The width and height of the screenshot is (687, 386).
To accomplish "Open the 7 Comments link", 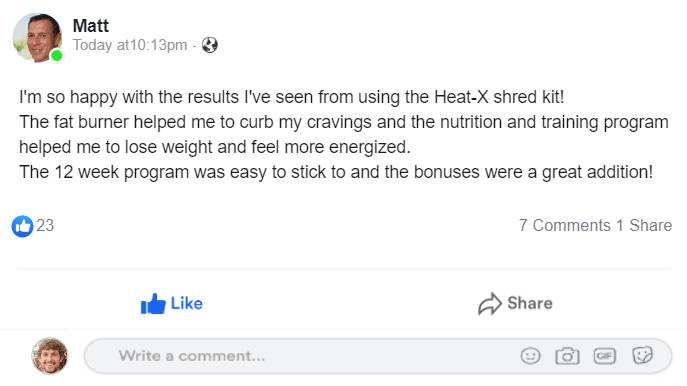I will click(565, 225).
